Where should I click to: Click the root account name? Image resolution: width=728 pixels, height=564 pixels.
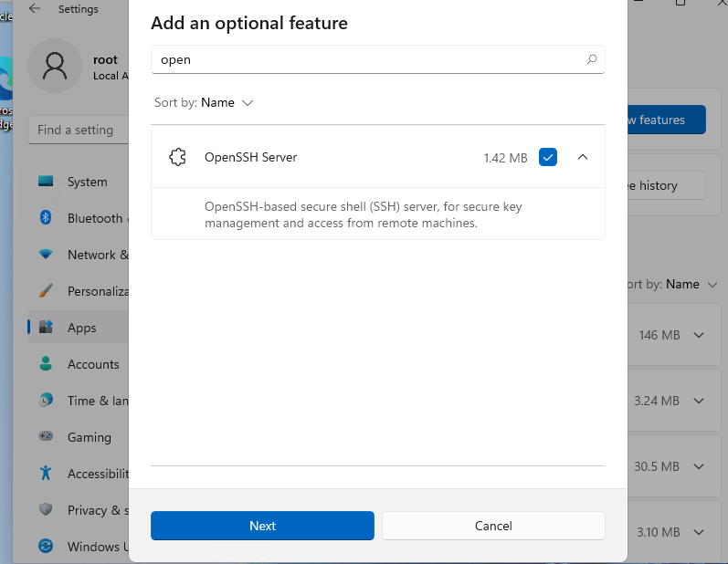105,60
